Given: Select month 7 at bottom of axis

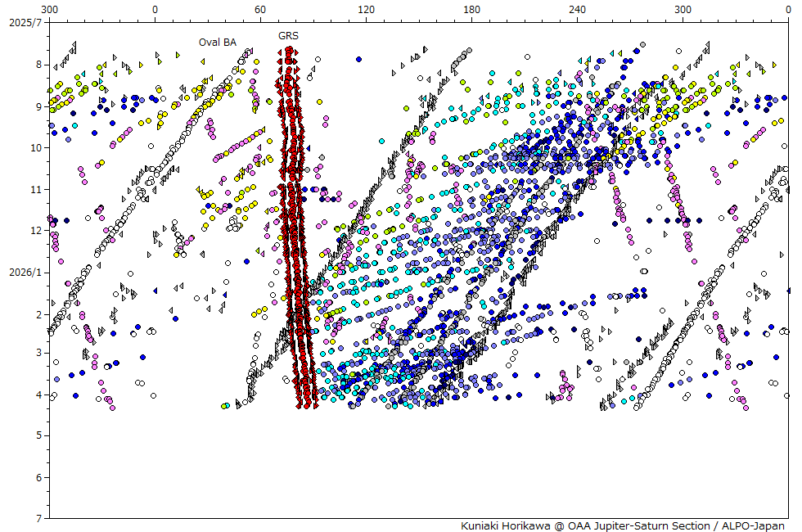Looking at the screenshot, I should (38, 518).
